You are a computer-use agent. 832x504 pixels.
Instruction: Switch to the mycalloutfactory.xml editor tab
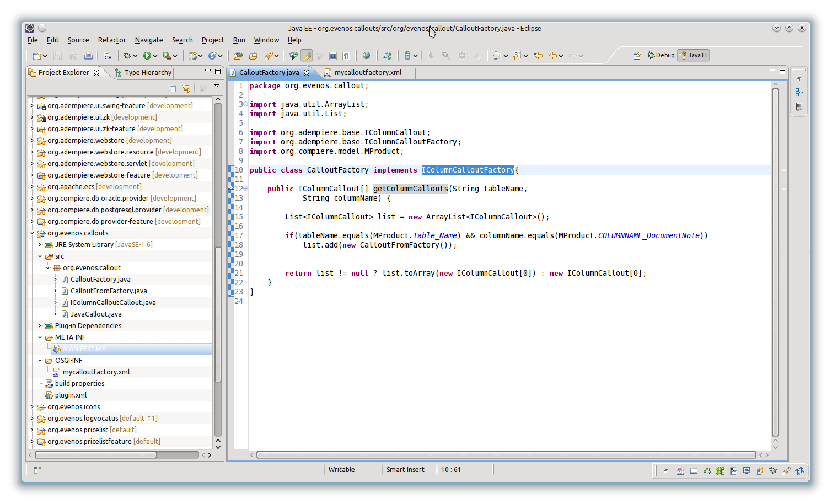(368, 73)
